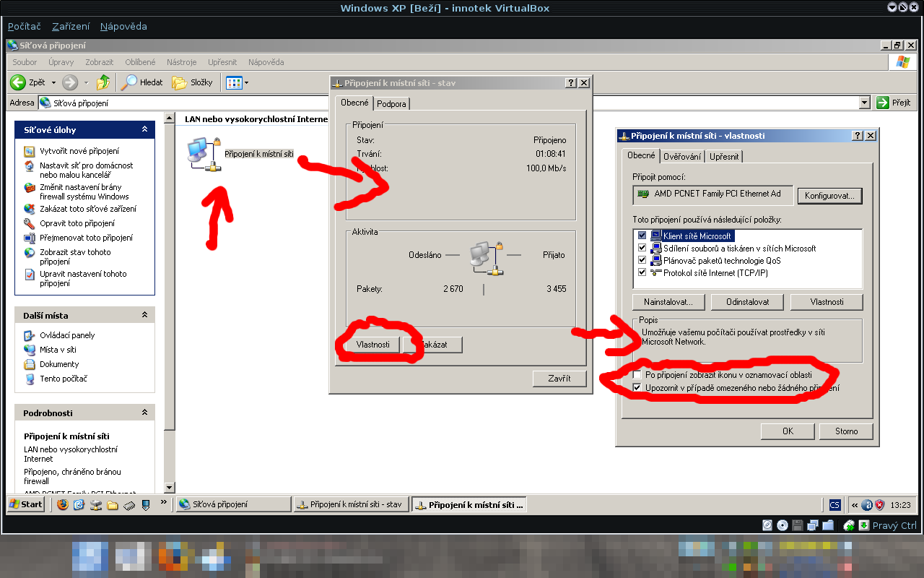Click the blue quick launch icon beside Firefox
The image size is (924, 578).
point(79,504)
